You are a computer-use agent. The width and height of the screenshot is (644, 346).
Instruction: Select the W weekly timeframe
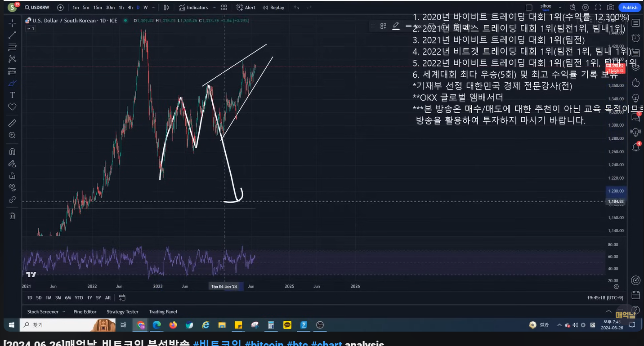click(x=145, y=7)
